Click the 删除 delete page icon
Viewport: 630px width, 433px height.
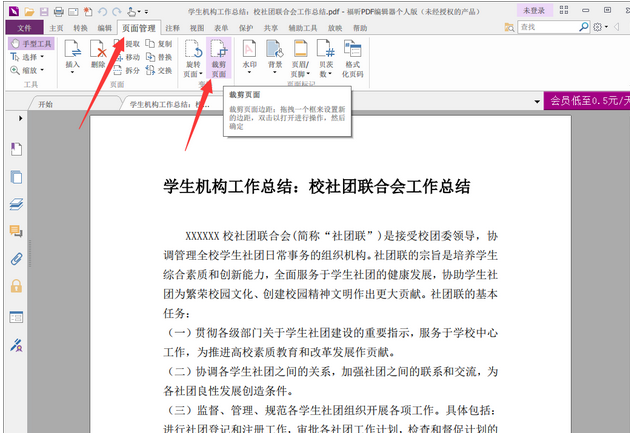[98, 54]
